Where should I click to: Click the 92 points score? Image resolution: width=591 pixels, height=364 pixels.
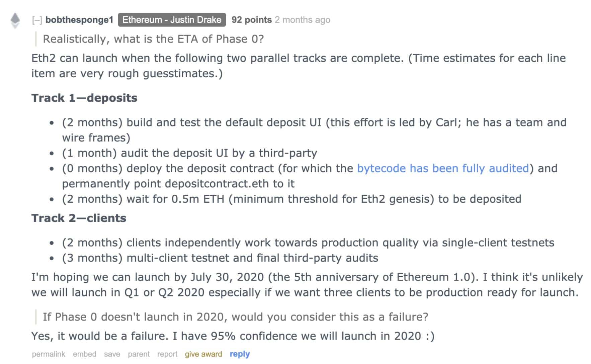pos(252,20)
